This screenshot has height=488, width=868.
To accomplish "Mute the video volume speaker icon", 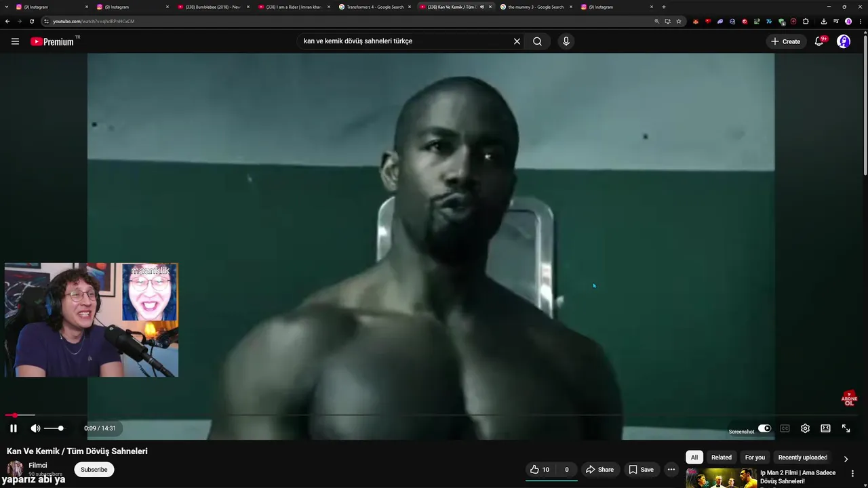I will coord(35,428).
